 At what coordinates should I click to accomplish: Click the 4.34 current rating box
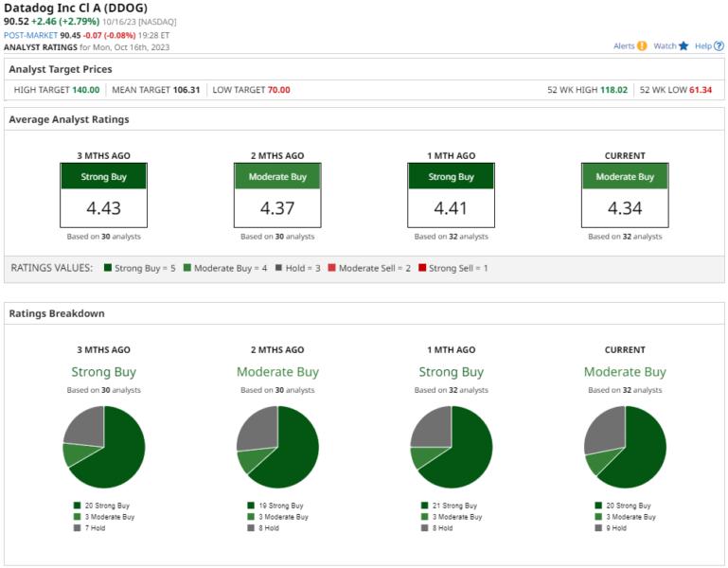pos(625,195)
